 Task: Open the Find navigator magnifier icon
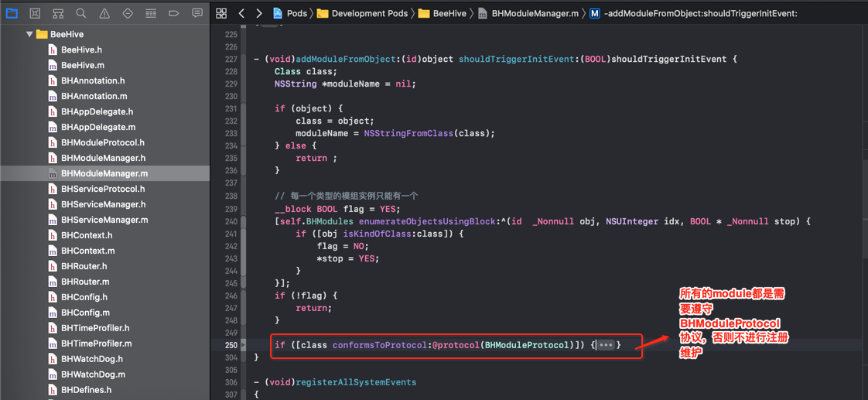(80, 12)
